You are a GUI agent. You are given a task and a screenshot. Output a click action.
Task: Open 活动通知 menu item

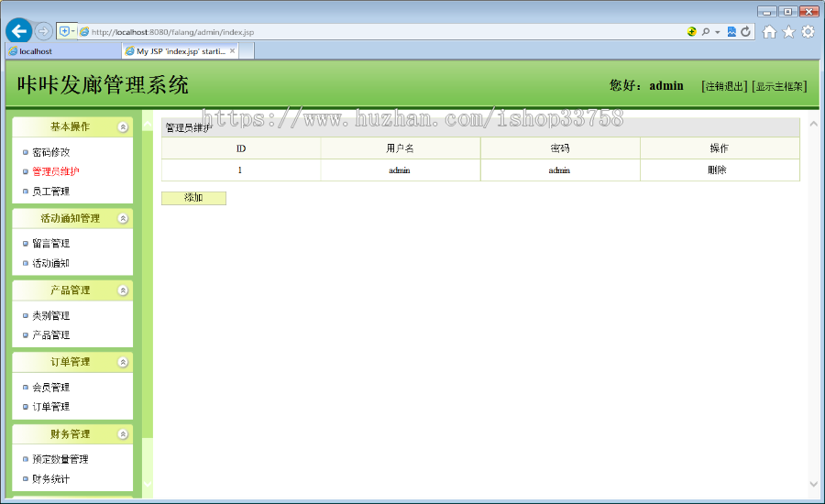[51, 263]
